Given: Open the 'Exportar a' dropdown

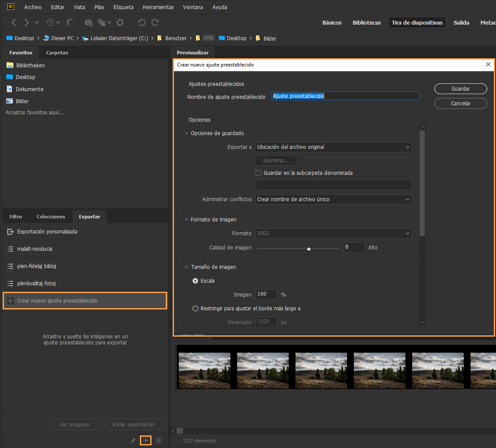Looking at the screenshot, I should 333,147.
